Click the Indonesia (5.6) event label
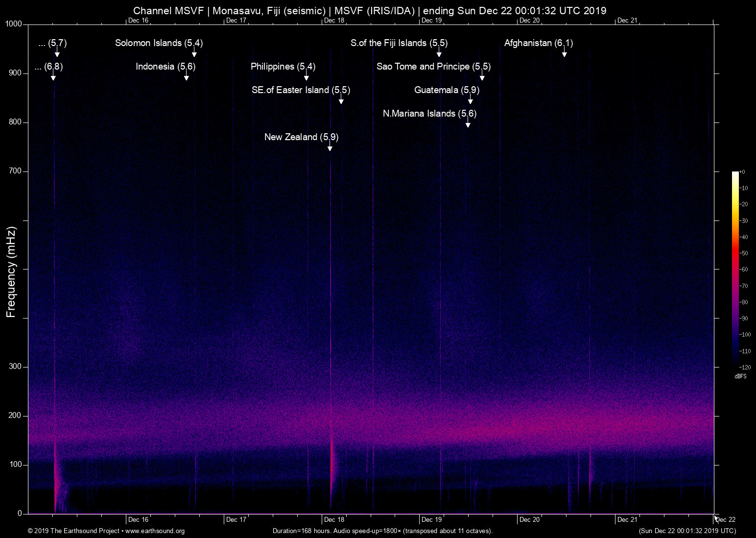The height and width of the screenshot is (538, 756). (x=165, y=67)
